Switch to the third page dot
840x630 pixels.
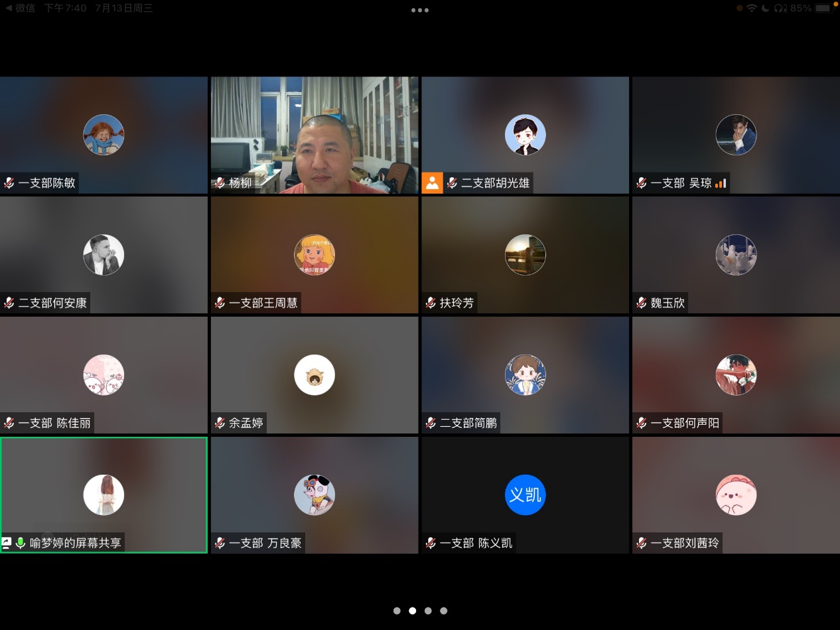(428, 611)
